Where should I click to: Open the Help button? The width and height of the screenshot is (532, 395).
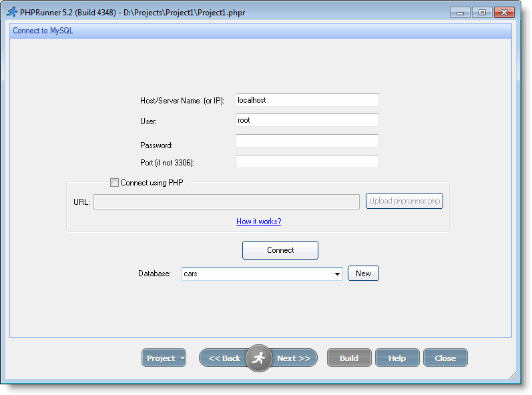point(397,358)
